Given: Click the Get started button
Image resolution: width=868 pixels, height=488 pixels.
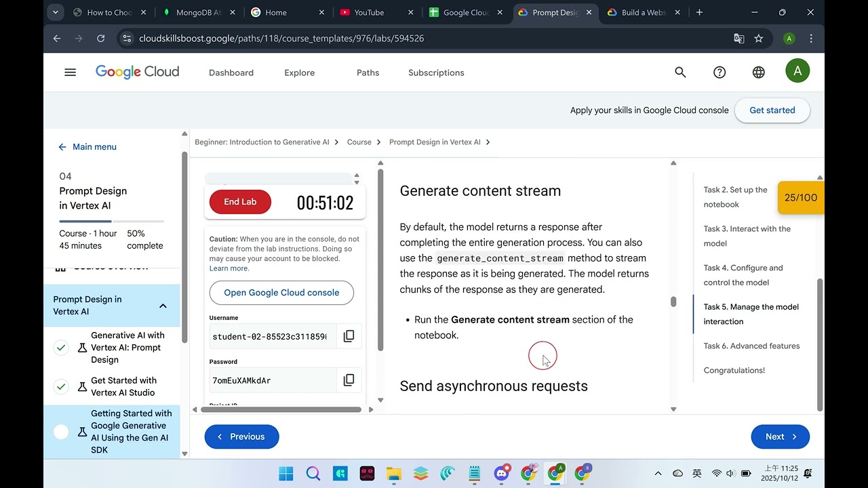Looking at the screenshot, I should point(772,110).
